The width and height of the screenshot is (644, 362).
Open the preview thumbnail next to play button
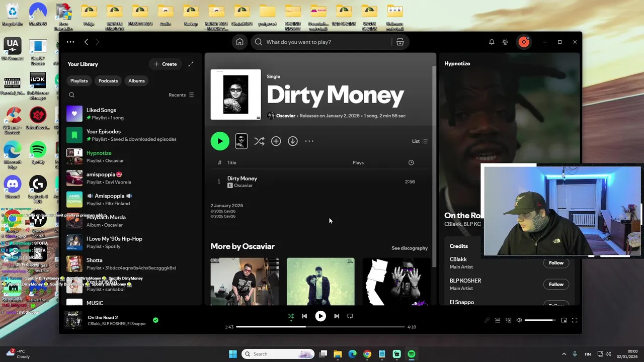point(242,141)
